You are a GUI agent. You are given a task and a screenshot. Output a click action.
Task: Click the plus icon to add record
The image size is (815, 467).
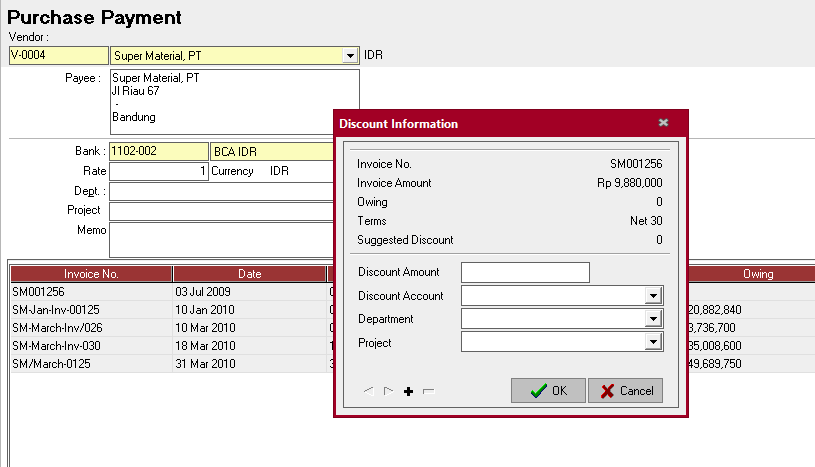(x=408, y=392)
